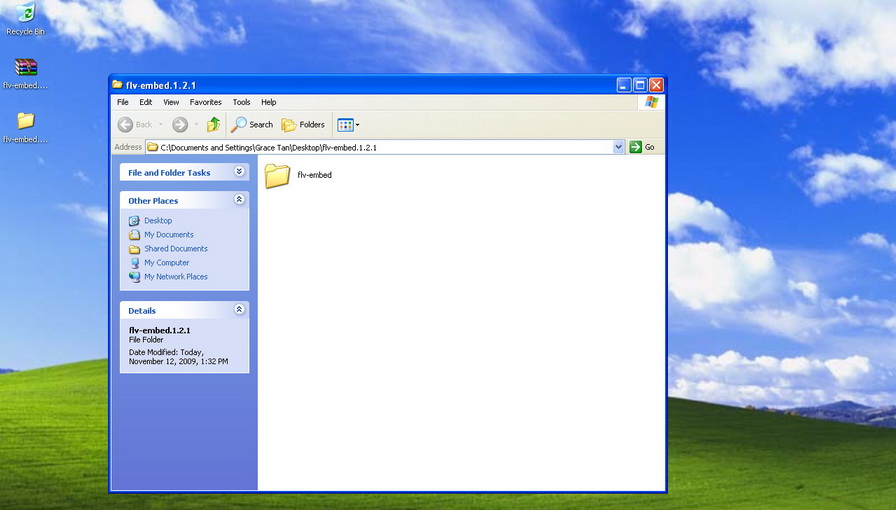
Task: Open the View menu
Action: (171, 102)
